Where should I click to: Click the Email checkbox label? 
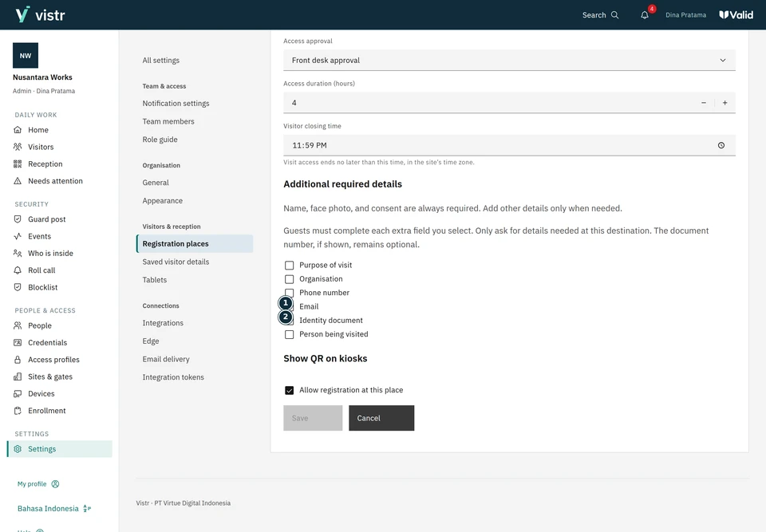coord(309,307)
